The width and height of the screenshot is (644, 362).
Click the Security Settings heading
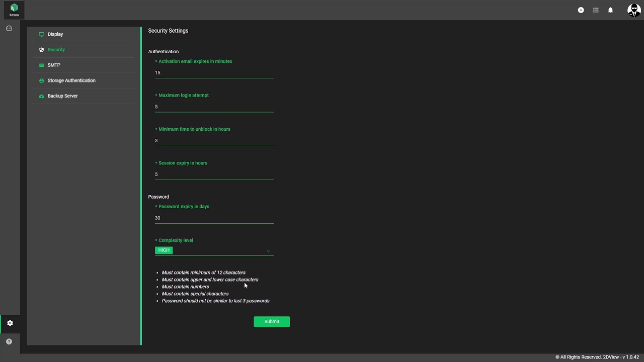pyautogui.click(x=168, y=31)
